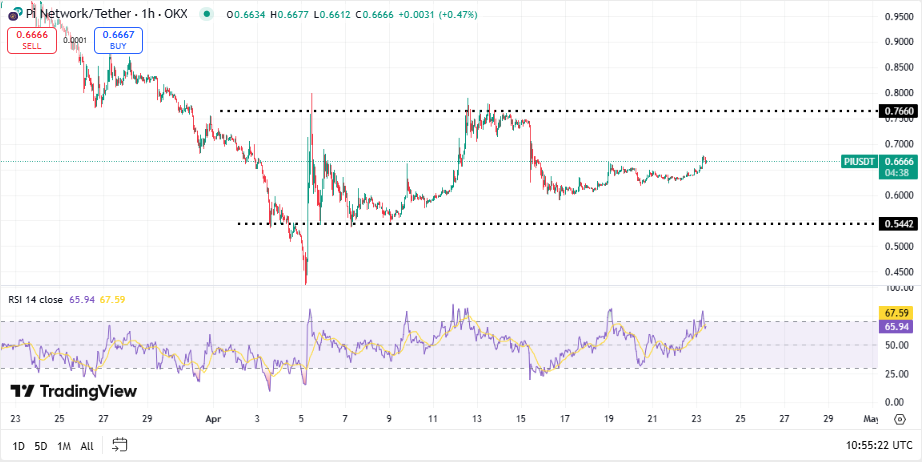Click the 21 date label on time axis
Viewport: 922px width, 462px height.
(652, 419)
